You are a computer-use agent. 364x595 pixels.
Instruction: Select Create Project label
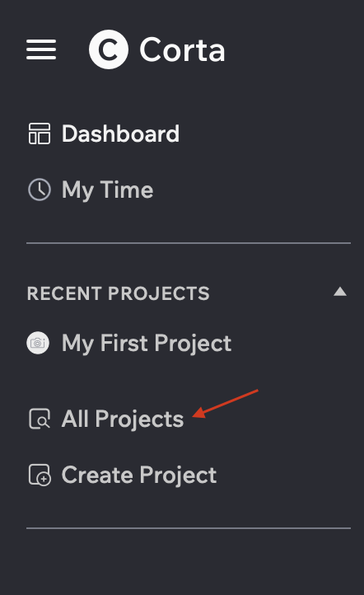point(139,475)
